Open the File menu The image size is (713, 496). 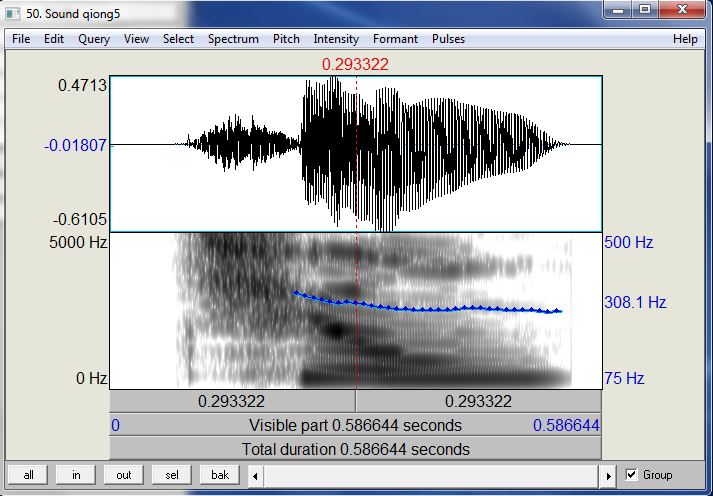21,39
